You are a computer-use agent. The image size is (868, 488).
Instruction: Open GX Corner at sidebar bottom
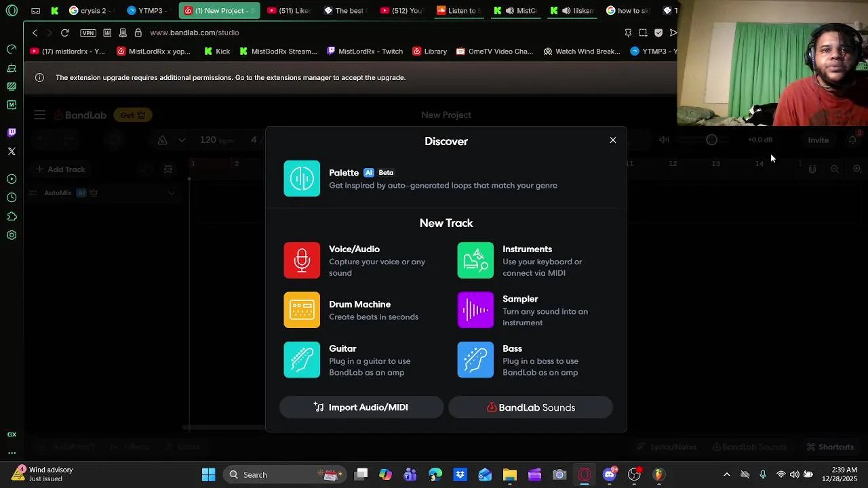[12, 434]
